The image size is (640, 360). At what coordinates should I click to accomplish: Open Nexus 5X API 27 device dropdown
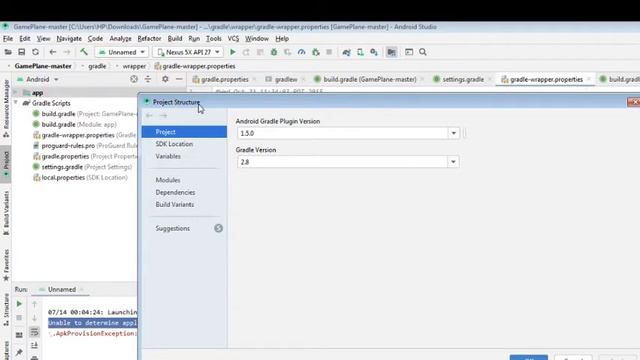click(188, 52)
